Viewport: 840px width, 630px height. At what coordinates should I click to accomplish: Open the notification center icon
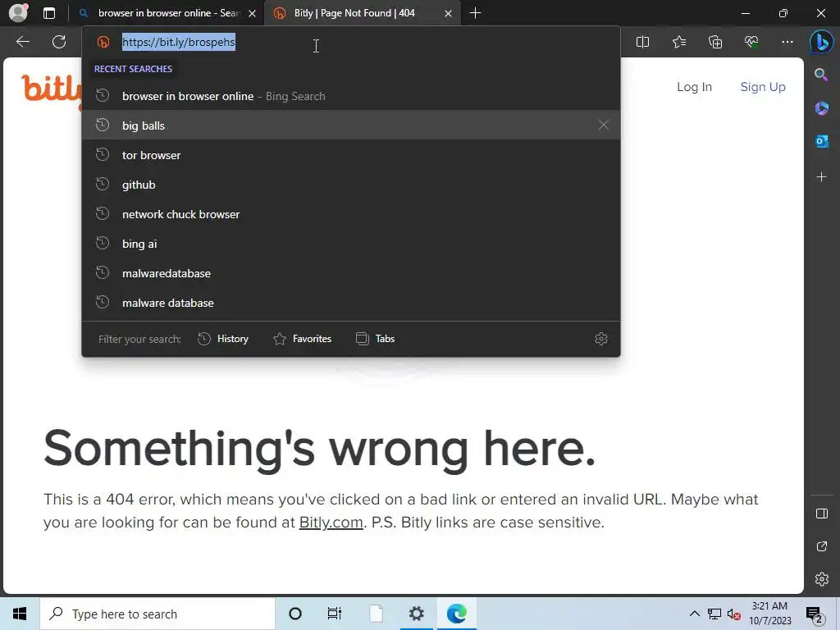click(815, 614)
